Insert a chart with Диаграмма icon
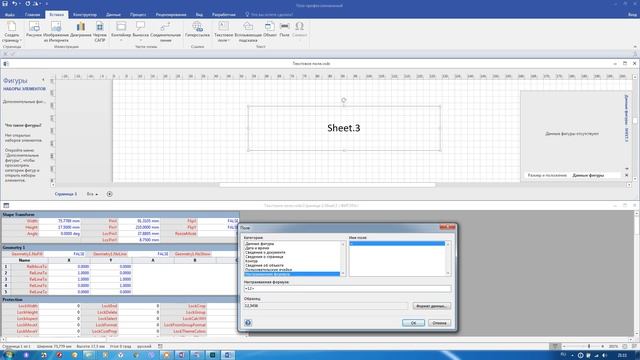This screenshot has width=640, height=360. click(x=81, y=27)
